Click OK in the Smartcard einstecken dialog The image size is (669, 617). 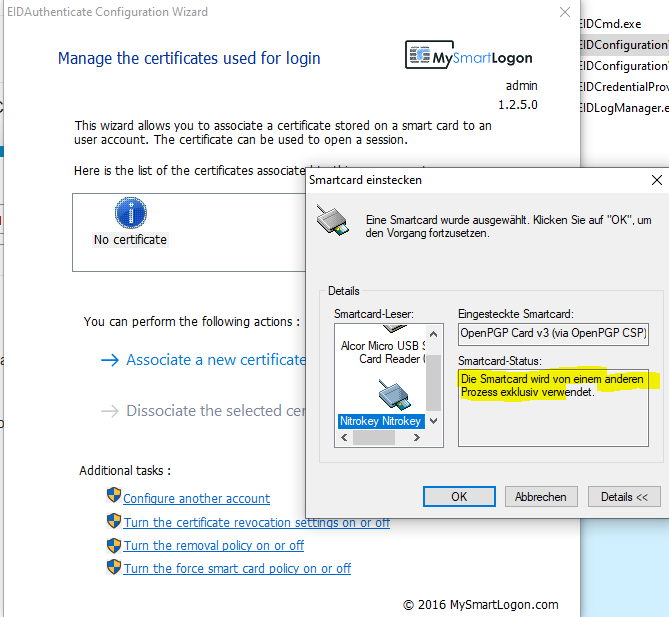[x=459, y=497]
